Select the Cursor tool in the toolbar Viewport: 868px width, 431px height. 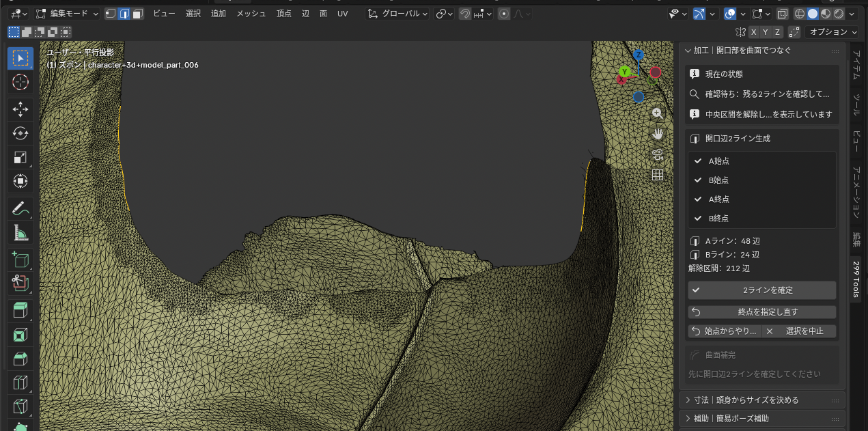[x=20, y=83]
